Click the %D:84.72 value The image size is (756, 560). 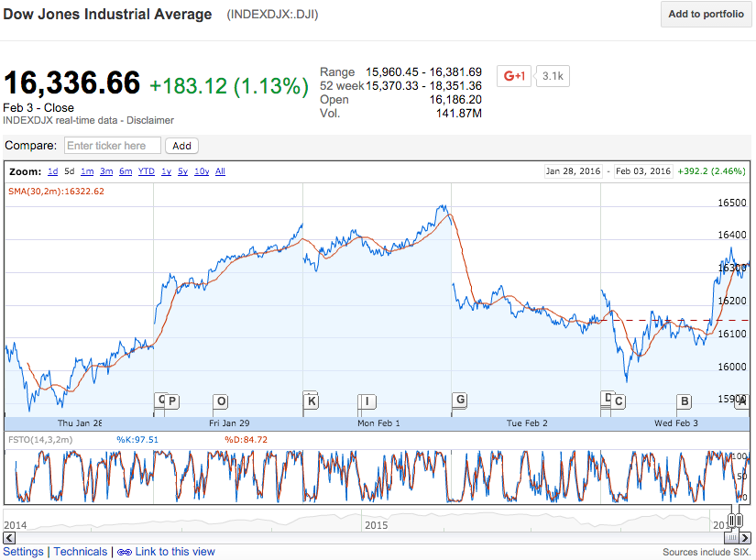(x=246, y=440)
